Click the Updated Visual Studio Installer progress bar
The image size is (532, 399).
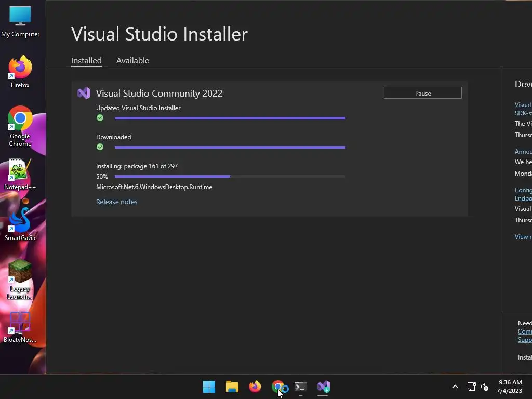(230, 118)
